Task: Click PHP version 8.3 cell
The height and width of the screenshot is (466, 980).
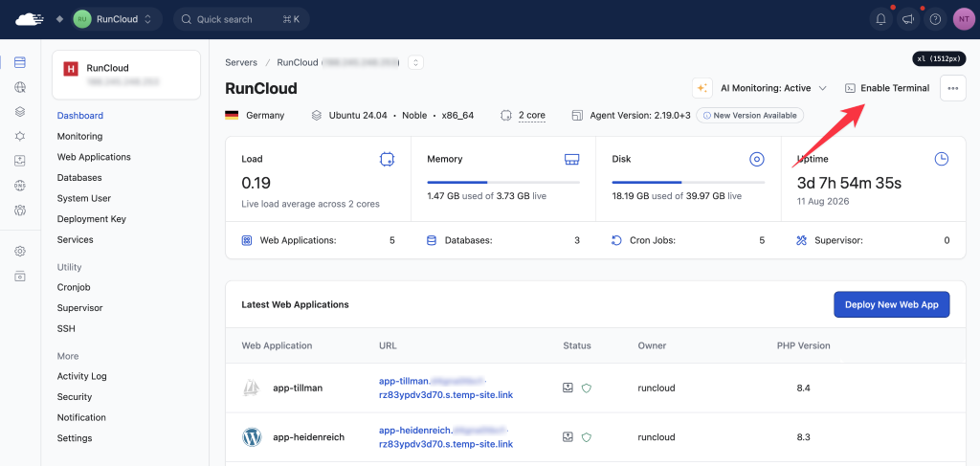Action: 804,437
